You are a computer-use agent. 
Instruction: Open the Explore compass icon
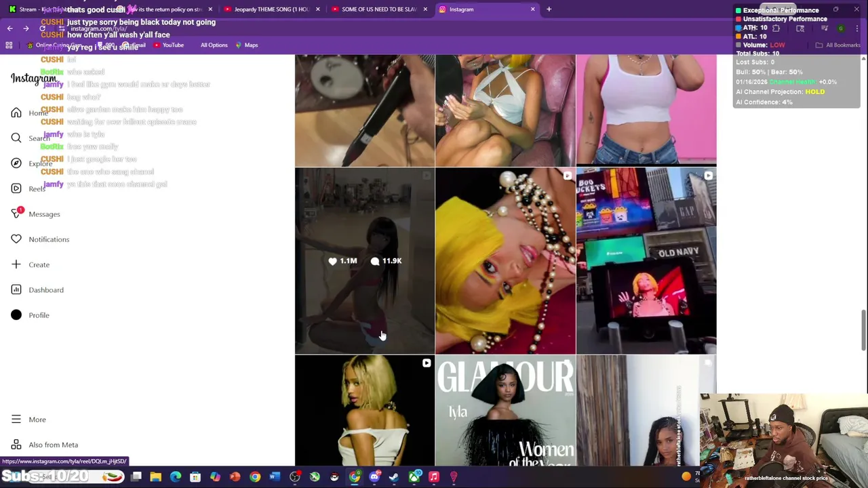[16, 163]
